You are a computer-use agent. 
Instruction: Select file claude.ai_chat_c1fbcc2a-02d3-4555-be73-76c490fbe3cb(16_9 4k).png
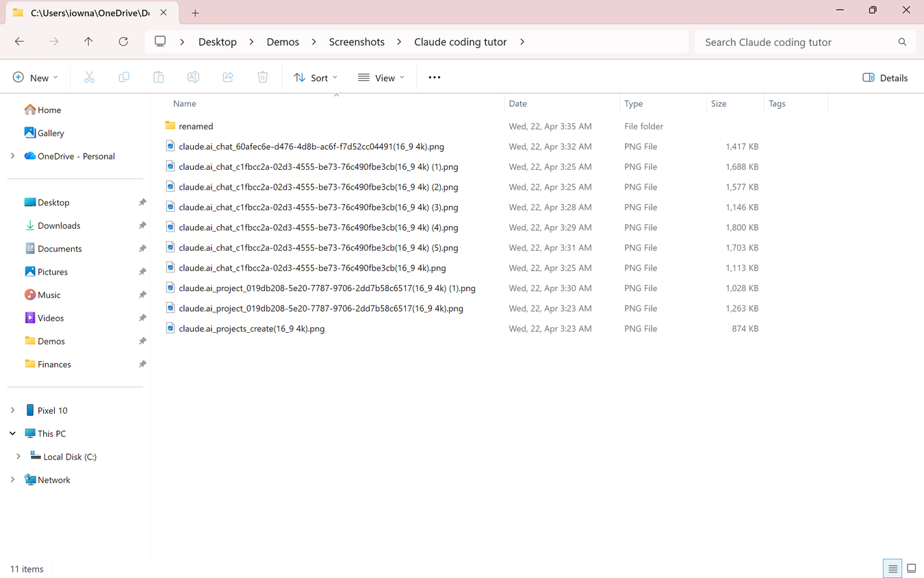(x=312, y=268)
